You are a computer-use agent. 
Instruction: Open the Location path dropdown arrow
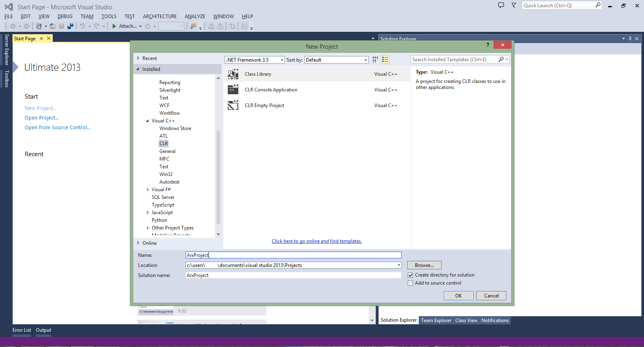click(399, 265)
